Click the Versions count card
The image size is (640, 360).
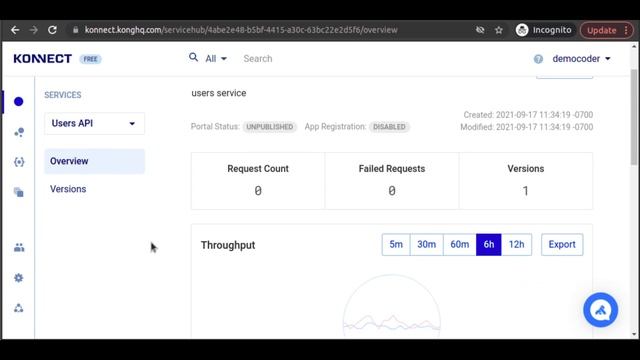tap(526, 181)
